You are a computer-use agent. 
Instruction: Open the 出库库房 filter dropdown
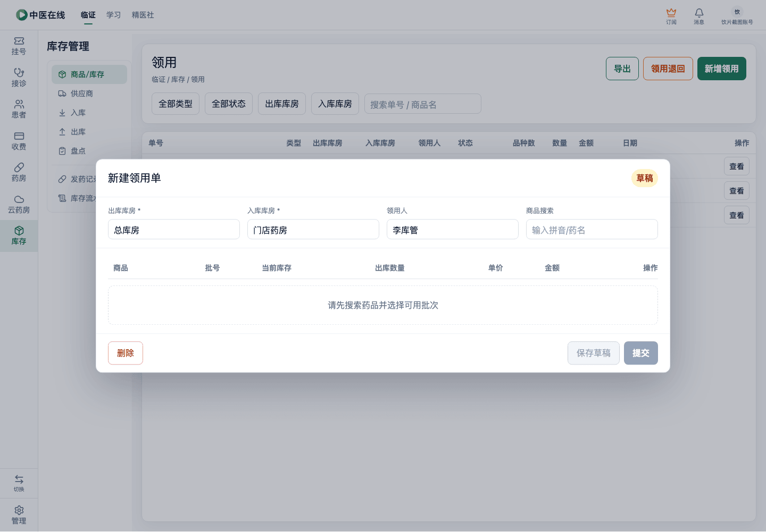(282, 104)
